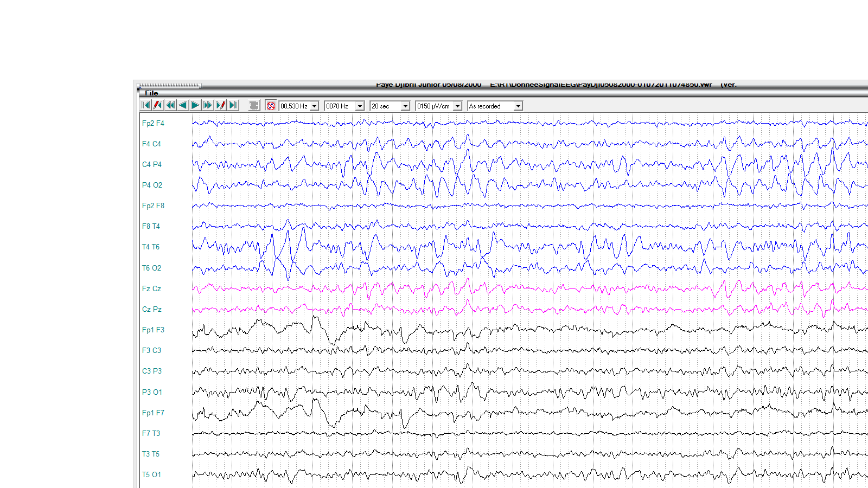
Task: Open the File menu
Action: [151, 93]
